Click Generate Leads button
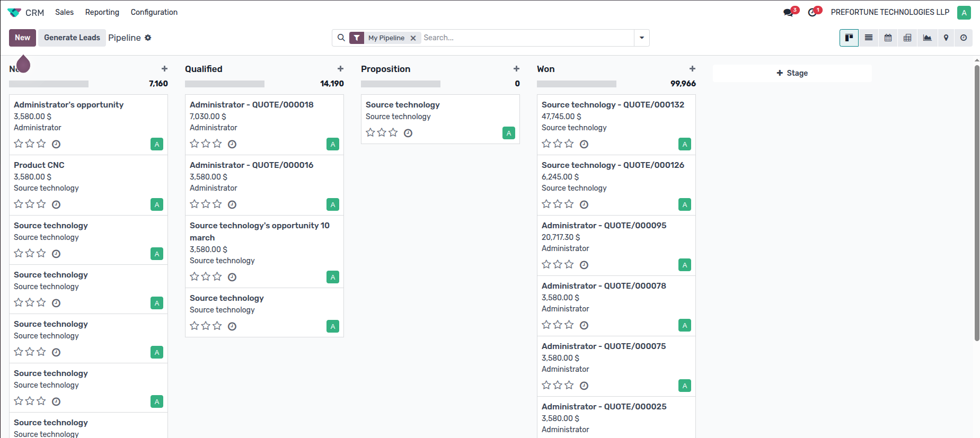The height and width of the screenshot is (438, 980). [72, 38]
